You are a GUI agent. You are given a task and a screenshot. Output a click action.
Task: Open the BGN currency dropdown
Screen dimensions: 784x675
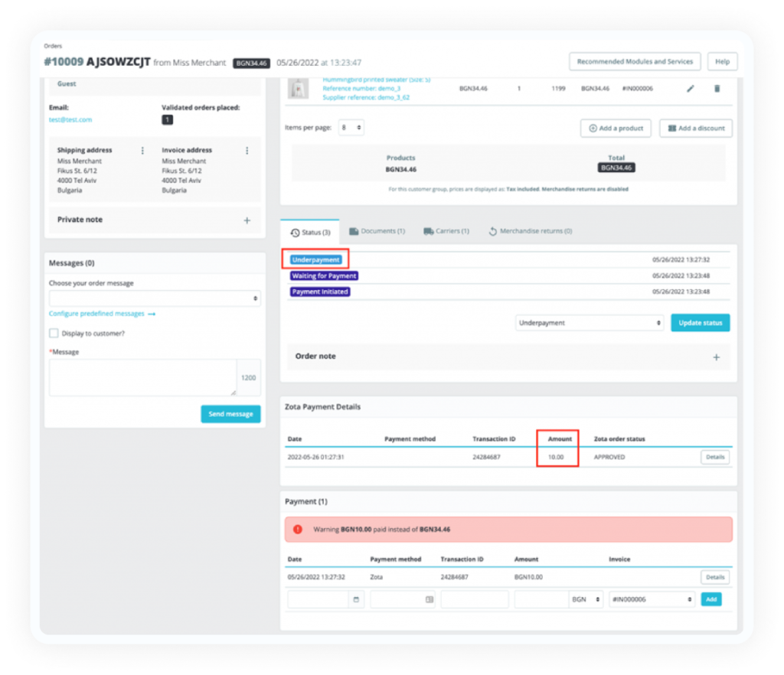586,599
